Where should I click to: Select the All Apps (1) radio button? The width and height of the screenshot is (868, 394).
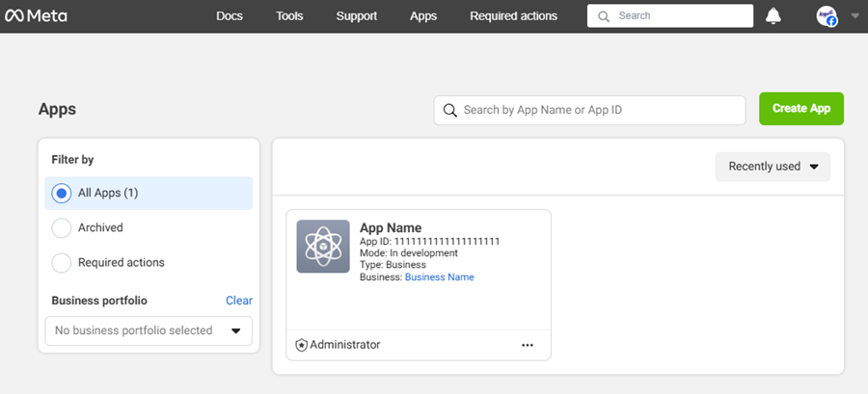pos(62,194)
